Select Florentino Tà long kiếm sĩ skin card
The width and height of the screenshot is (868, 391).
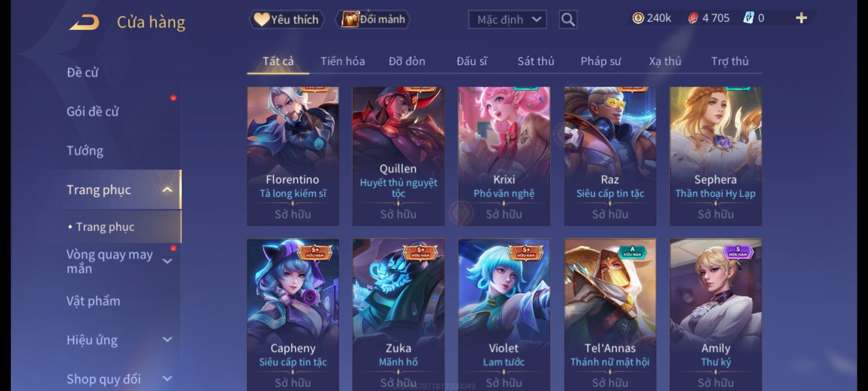(293, 156)
